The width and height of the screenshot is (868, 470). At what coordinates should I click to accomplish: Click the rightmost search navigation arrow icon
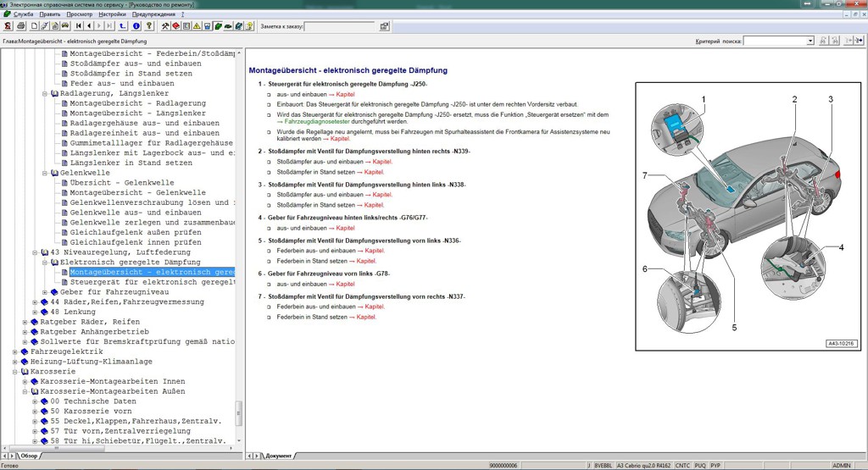click(860, 41)
